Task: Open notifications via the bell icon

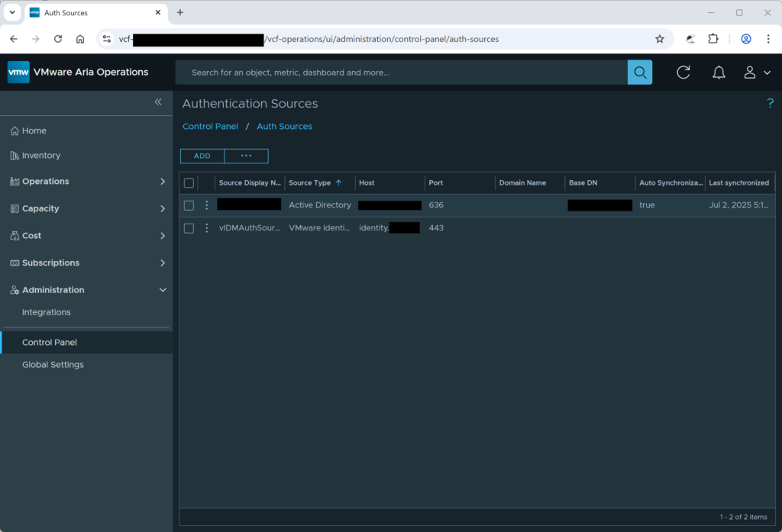Action: coord(719,72)
